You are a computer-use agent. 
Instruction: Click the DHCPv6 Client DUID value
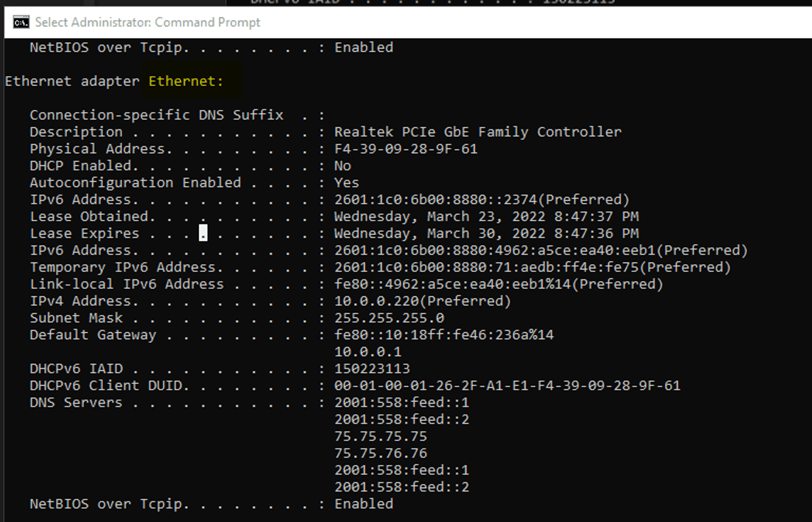[507, 385]
